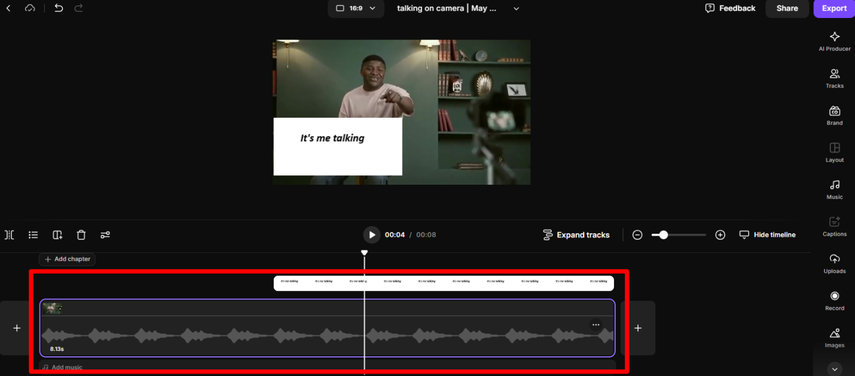Click the current time 00:04 display

395,235
